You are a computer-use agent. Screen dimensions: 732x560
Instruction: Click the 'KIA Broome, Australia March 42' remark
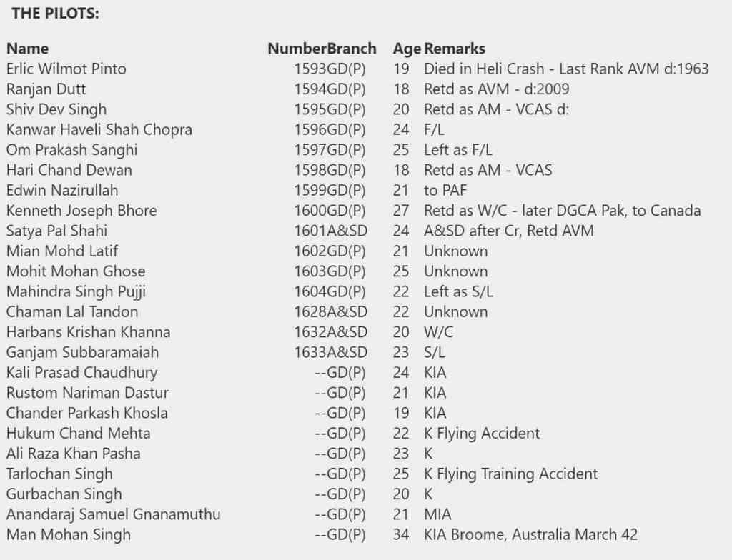coord(531,534)
